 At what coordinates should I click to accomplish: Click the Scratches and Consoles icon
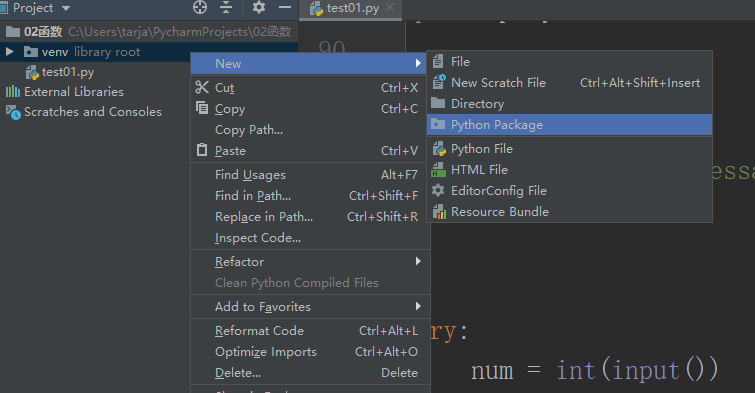pos(13,112)
